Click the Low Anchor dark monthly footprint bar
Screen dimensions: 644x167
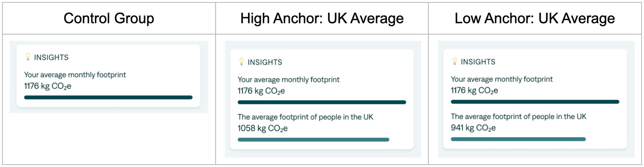click(535, 102)
